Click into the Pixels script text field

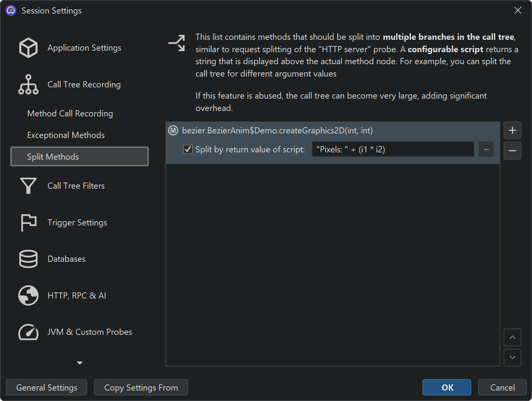click(393, 149)
